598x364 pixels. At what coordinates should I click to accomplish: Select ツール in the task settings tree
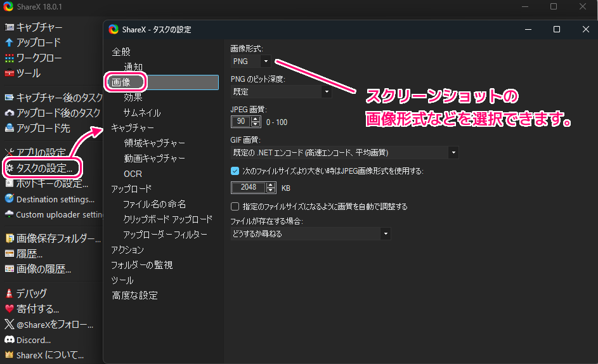pyautogui.click(x=122, y=280)
